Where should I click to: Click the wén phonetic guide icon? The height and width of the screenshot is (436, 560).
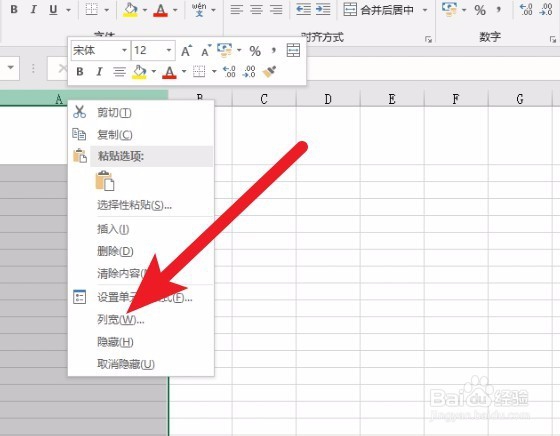(x=199, y=10)
